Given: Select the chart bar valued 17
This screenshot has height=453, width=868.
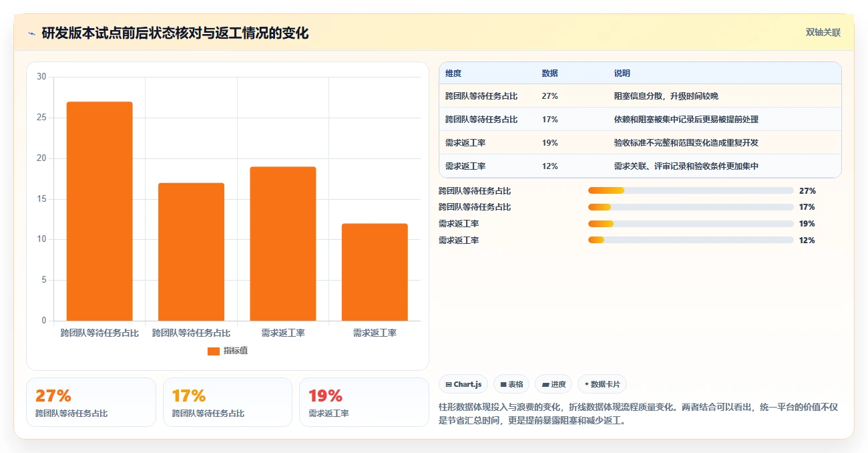Looking at the screenshot, I should tap(191, 252).
